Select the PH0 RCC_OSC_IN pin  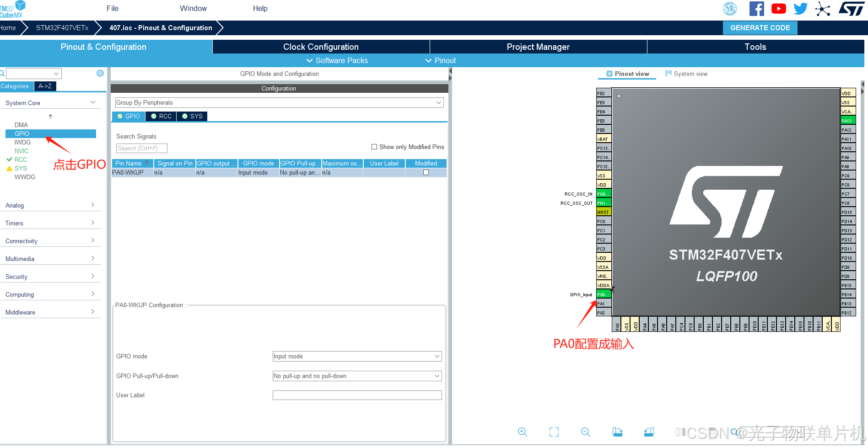604,194
